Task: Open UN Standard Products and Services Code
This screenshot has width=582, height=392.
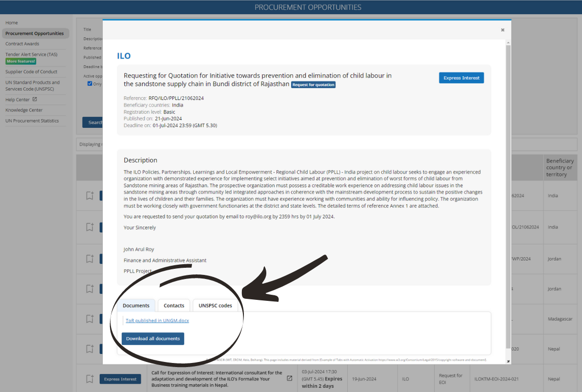Action: coord(32,86)
